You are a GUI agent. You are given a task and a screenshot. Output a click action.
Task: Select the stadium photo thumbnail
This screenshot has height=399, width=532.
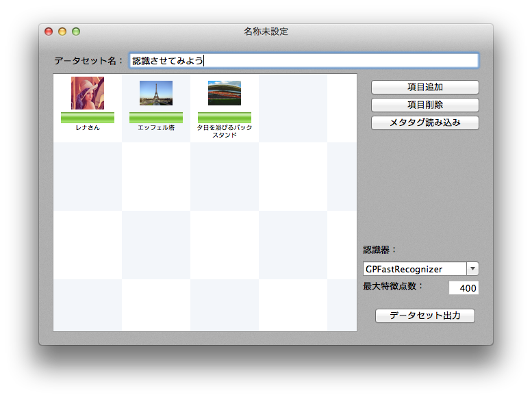coord(225,93)
